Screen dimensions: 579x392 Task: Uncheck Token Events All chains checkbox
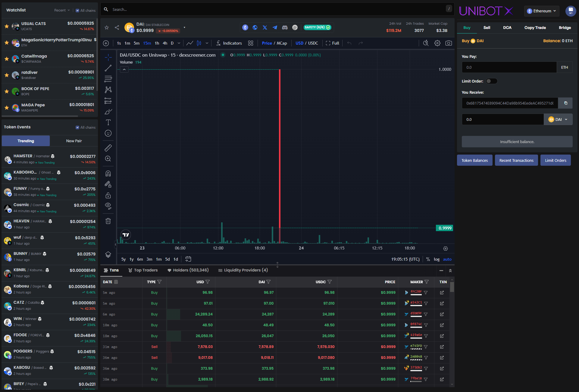tap(77, 127)
